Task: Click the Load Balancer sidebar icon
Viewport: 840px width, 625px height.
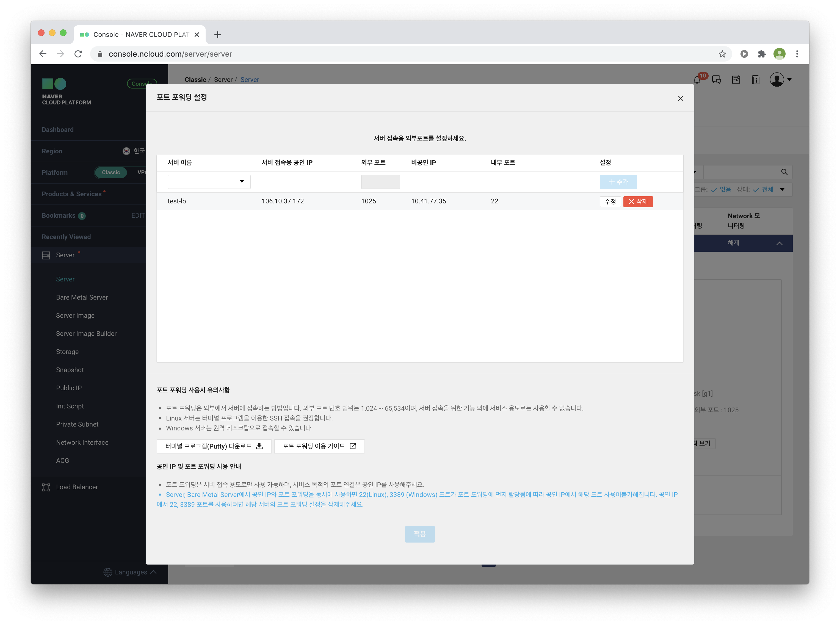Action: [46, 487]
